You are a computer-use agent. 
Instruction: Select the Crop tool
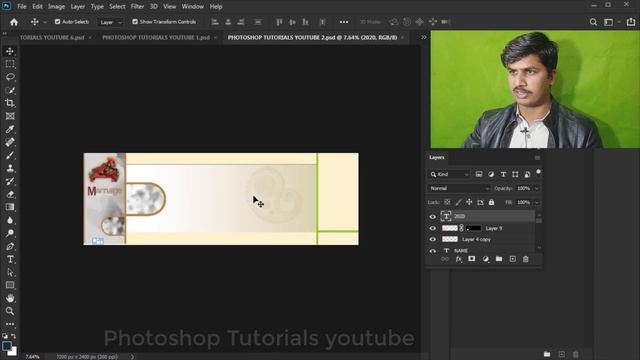click(x=10, y=103)
